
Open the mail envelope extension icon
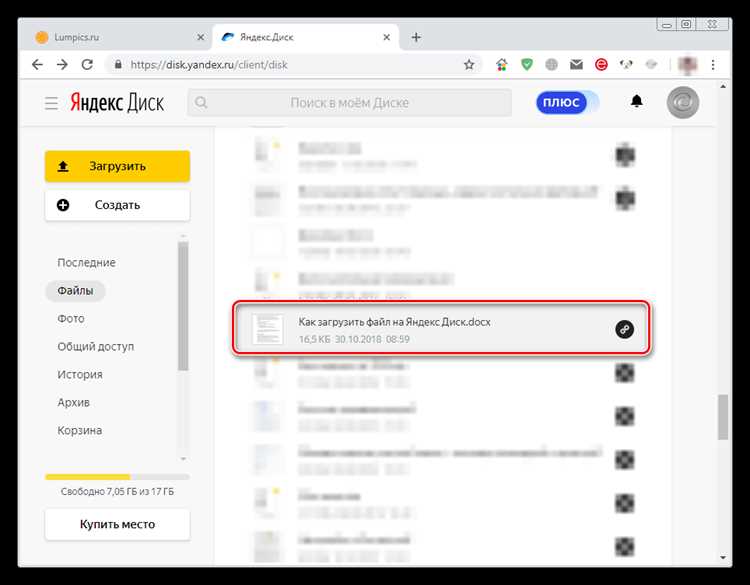point(576,64)
